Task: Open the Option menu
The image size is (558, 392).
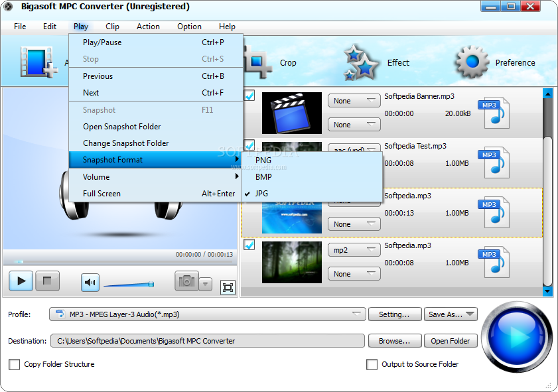Action: (x=189, y=27)
